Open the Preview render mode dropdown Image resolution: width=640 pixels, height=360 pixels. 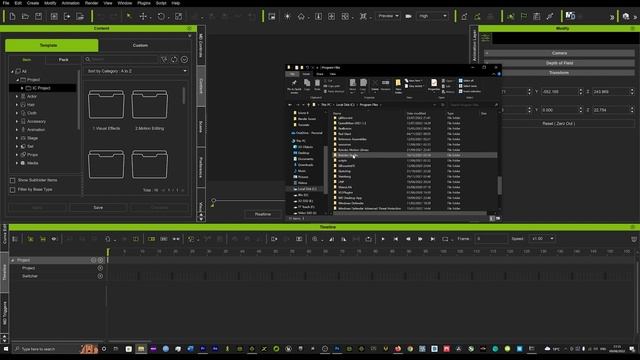click(x=388, y=16)
